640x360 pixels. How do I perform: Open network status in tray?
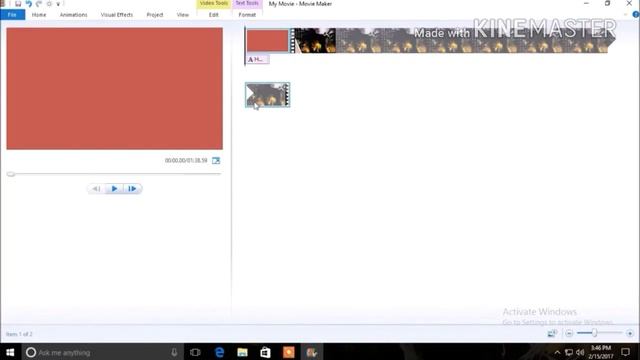pos(569,352)
